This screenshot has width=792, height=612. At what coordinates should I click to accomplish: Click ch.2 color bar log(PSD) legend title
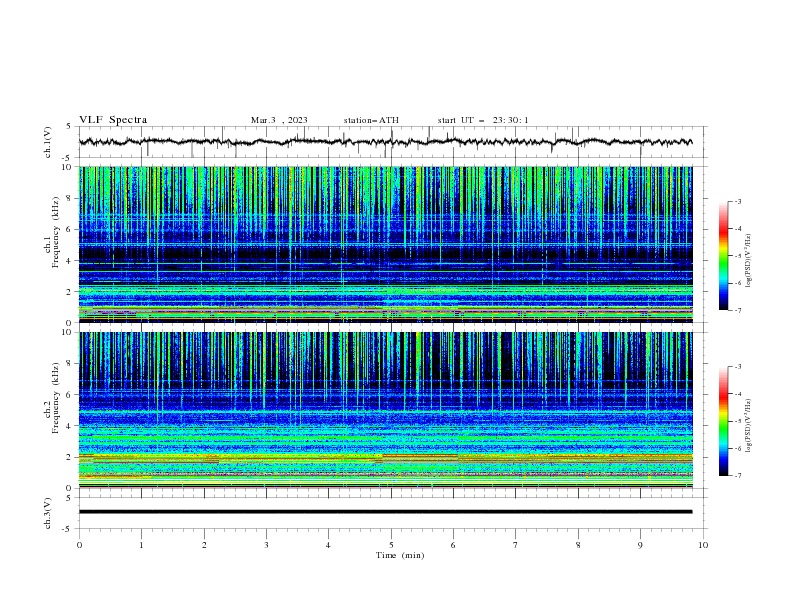click(x=749, y=425)
